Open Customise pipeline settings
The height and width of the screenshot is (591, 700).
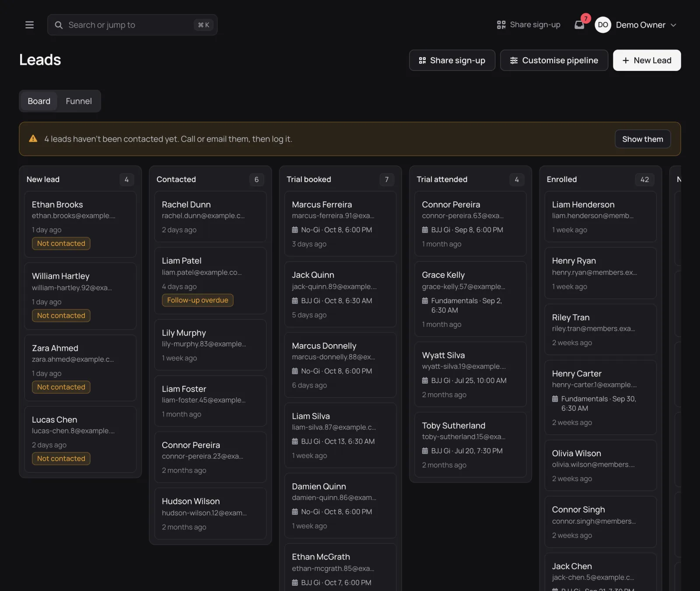click(x=554, y=60)
